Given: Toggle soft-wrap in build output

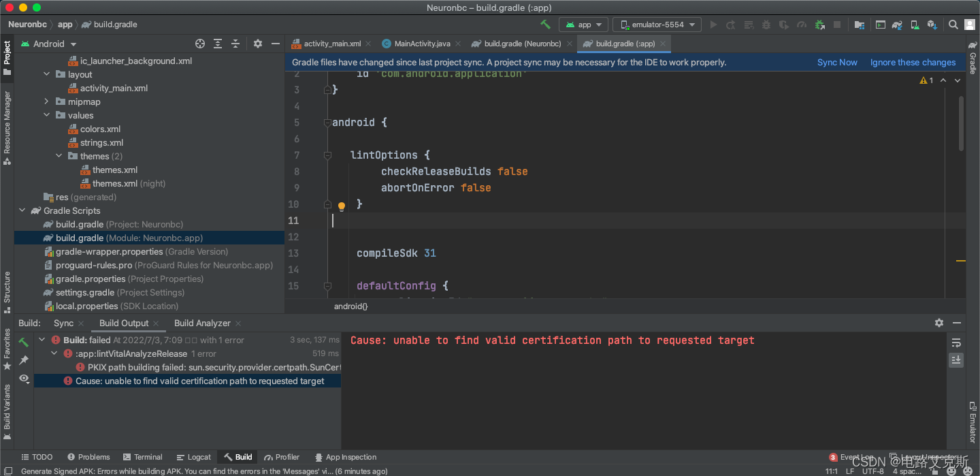Looking at the screenshot, I should [x=956, y=342].
